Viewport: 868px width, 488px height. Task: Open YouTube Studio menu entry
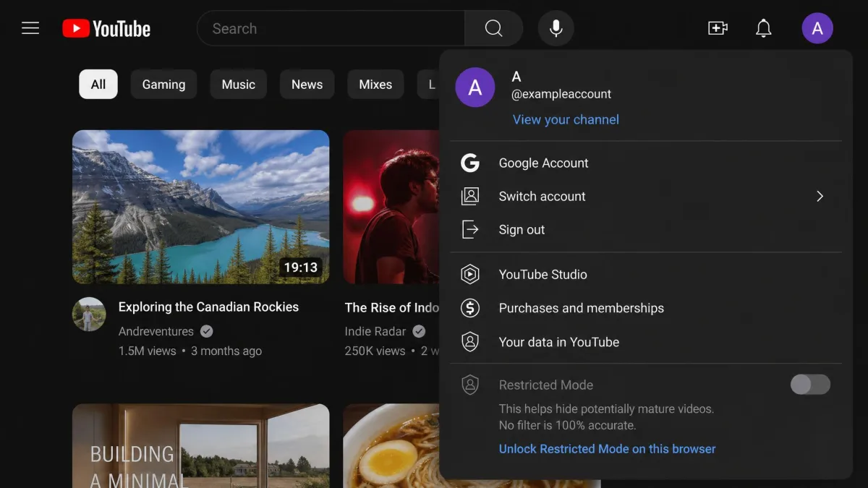pos(646,274)
